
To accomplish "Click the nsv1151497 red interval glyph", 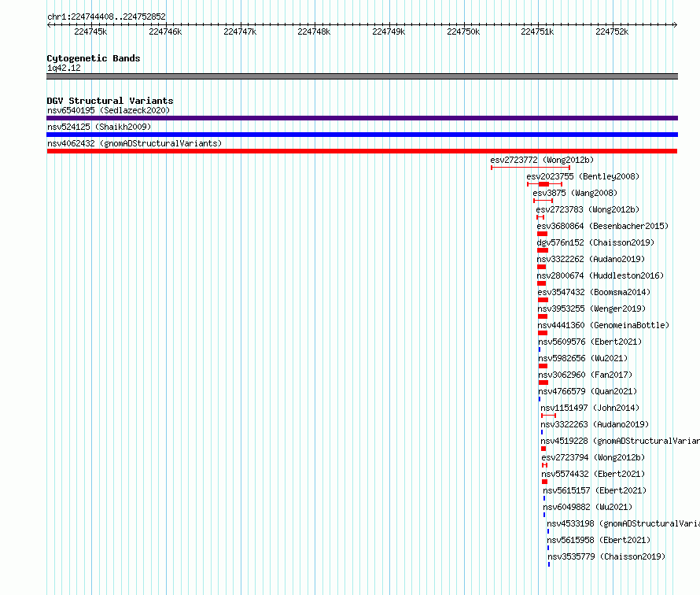I will click(548, 416).
